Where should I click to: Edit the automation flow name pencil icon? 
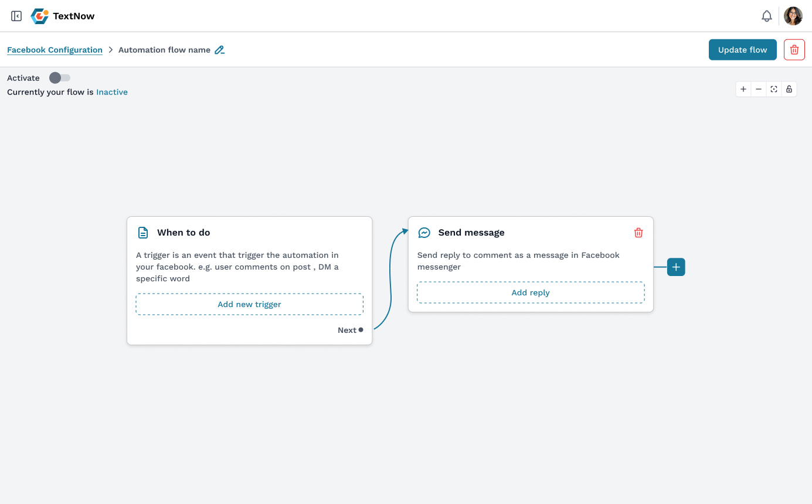point(219,50)
